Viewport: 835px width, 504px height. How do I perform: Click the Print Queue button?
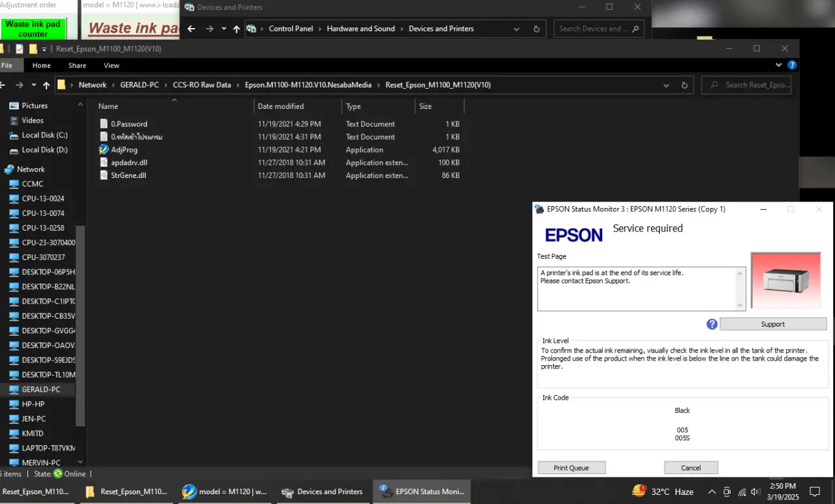tap(571, 467)
